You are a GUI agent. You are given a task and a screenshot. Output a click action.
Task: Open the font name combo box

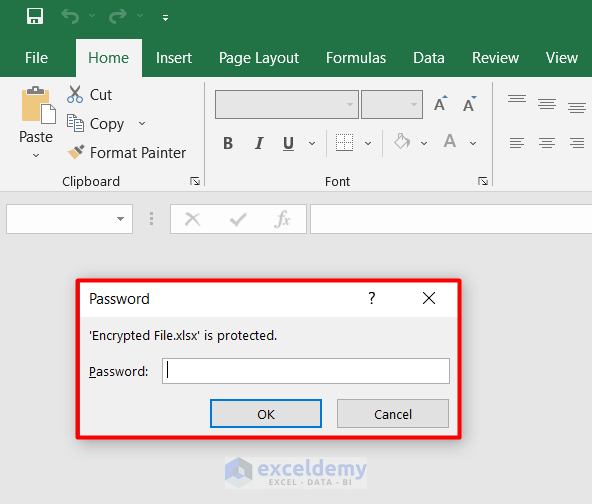pos(287,104)
